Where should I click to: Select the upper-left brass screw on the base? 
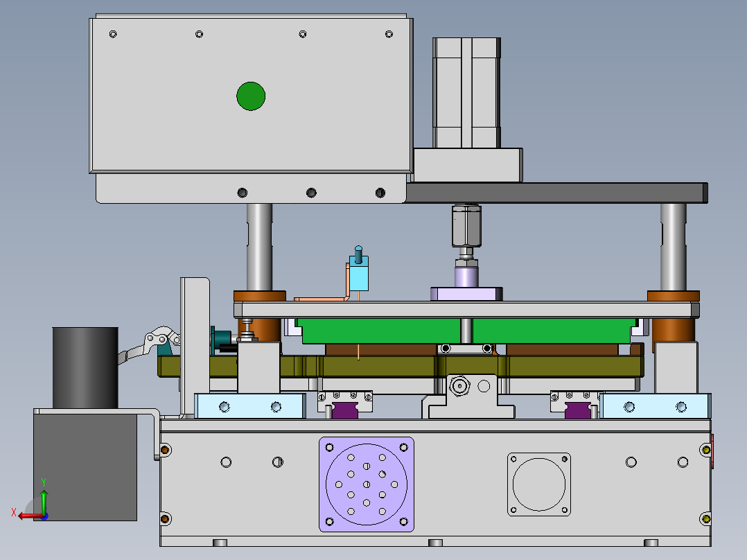tap(165, 449)
